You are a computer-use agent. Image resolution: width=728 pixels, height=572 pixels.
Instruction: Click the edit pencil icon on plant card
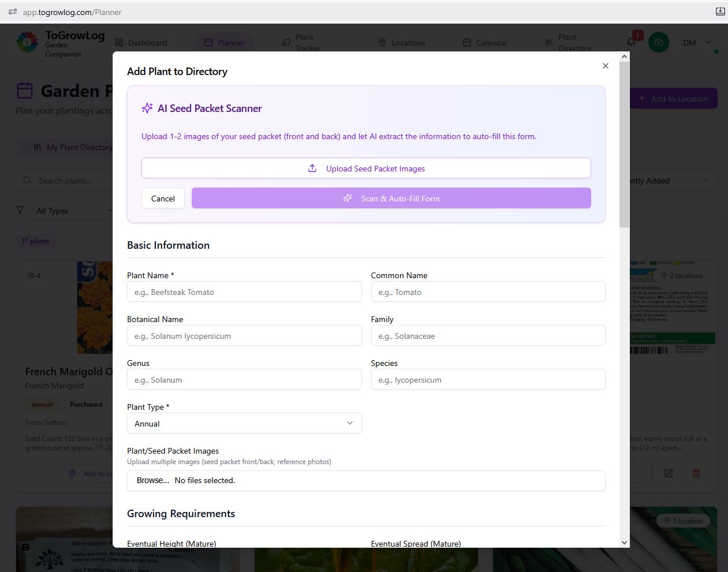click(669, 473)
